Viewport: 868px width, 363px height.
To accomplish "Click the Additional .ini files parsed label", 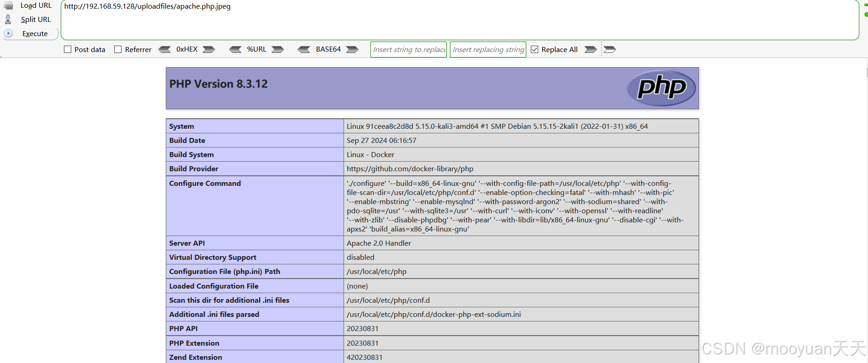I will (214, 315).
